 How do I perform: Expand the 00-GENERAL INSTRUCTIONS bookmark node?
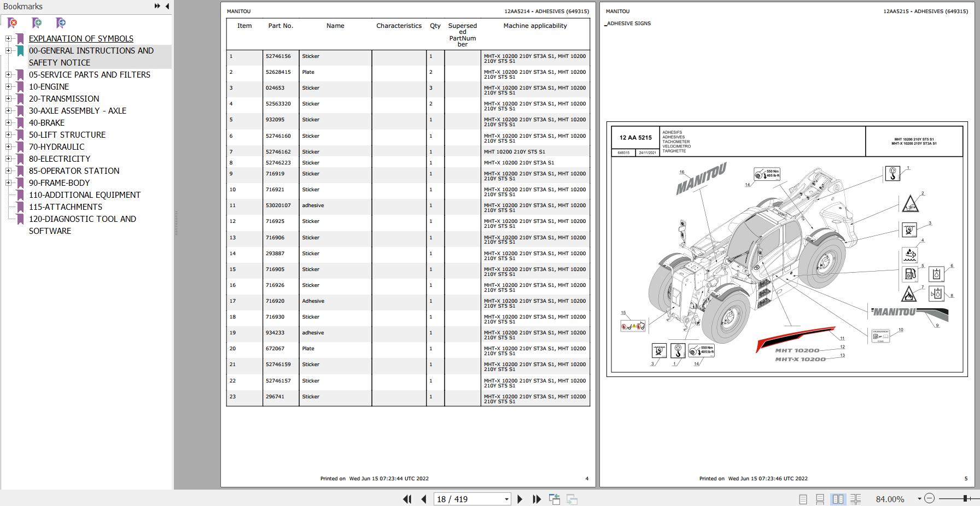tap(8, 51)
